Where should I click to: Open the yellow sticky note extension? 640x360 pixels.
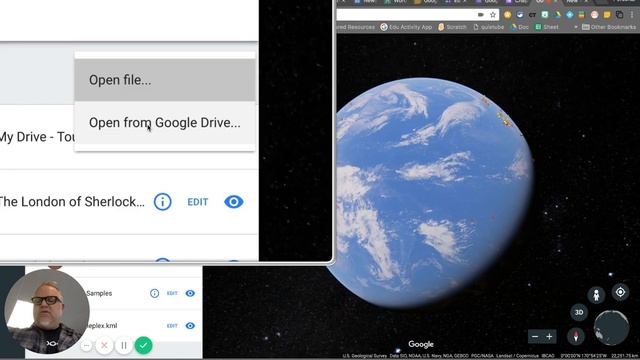607,15
